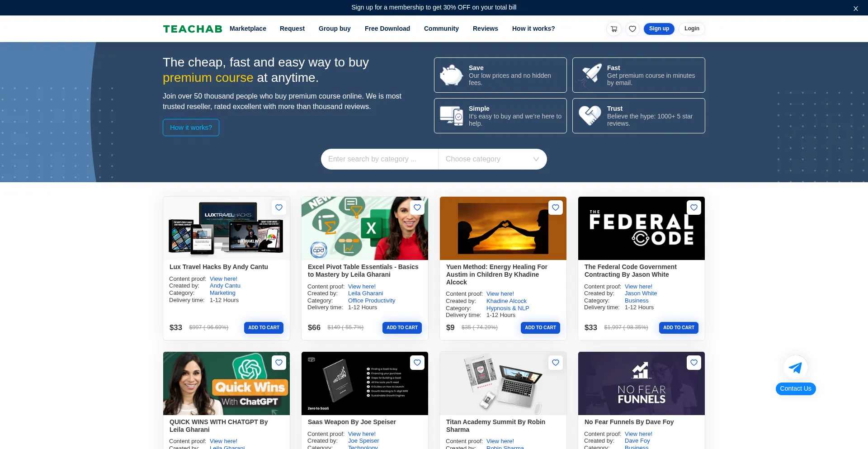868x449 pixels.
Task: Toggle wishlist heart on Federal Code course
Action: point(694,208)
